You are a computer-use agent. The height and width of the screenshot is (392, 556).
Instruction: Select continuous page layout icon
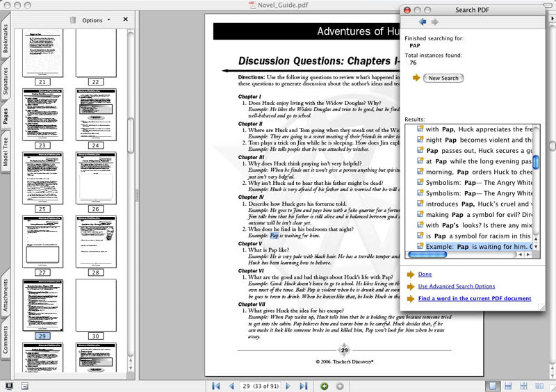coord(508,386)
